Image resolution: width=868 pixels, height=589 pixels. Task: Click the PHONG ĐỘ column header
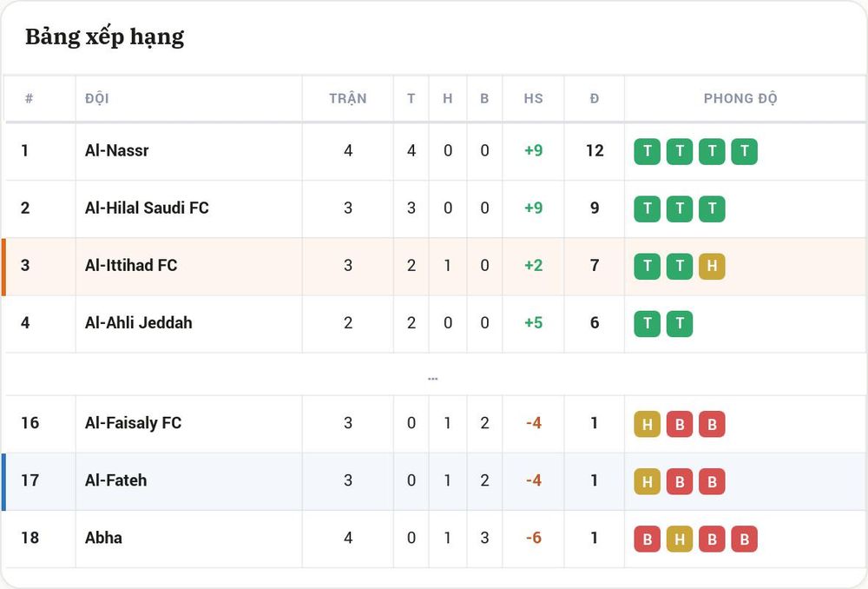point(740,99)
